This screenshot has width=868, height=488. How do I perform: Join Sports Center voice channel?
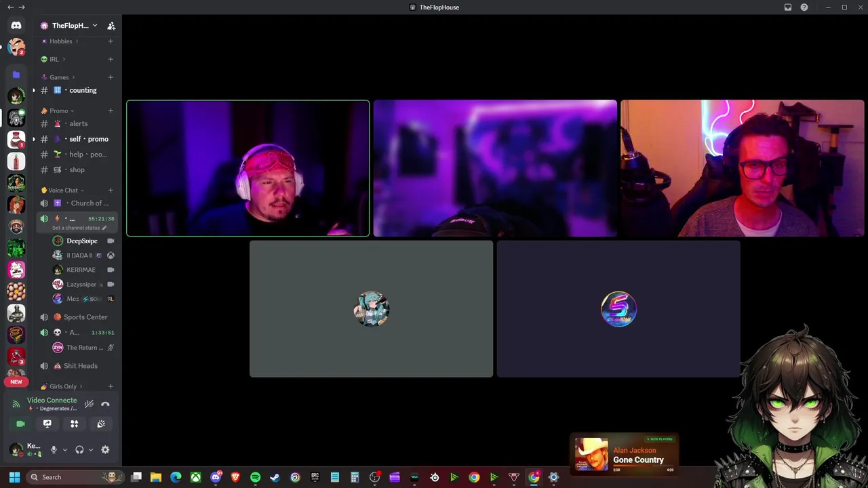77,317
